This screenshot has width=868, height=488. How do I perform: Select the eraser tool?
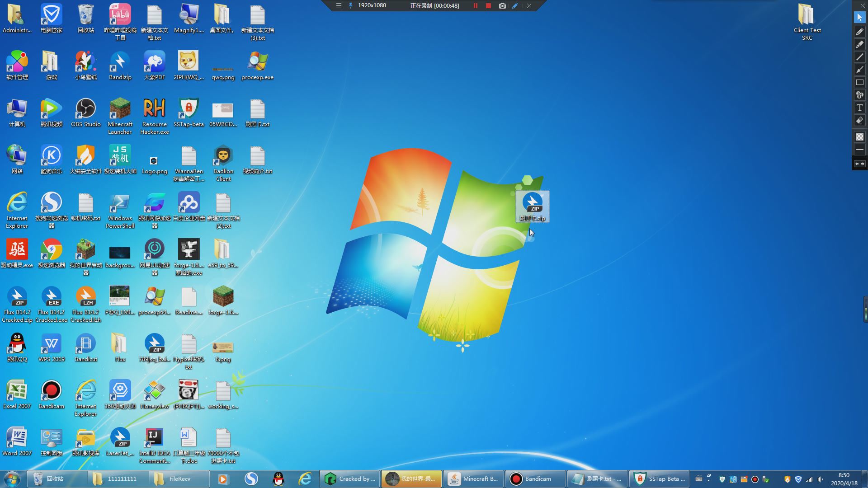[x=860, y=121]
